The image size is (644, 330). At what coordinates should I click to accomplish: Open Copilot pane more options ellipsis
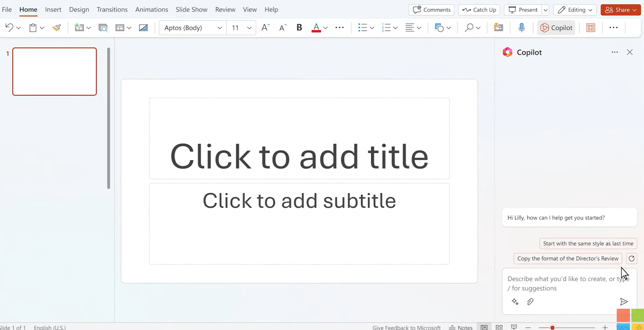pyautogui.click(x=614, y=52)
